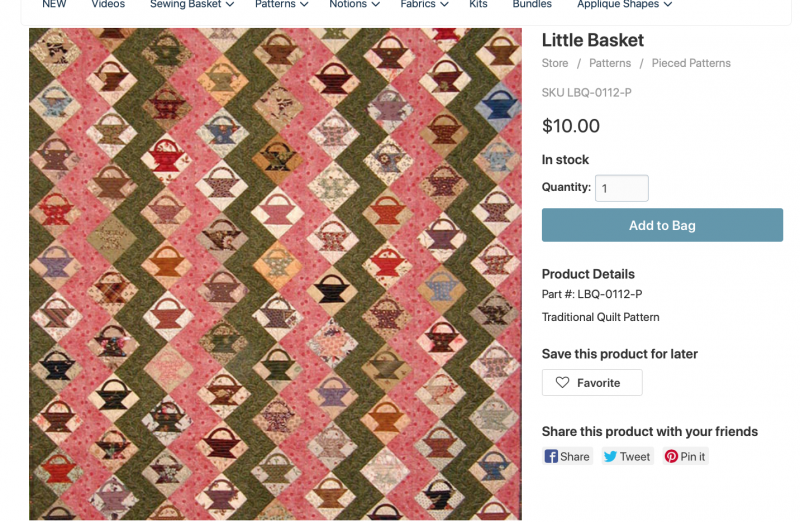Image resolution: width=800 pixels, height=522 pixels.
Task: Select the Kits menu item
Action: click(478, 5)
